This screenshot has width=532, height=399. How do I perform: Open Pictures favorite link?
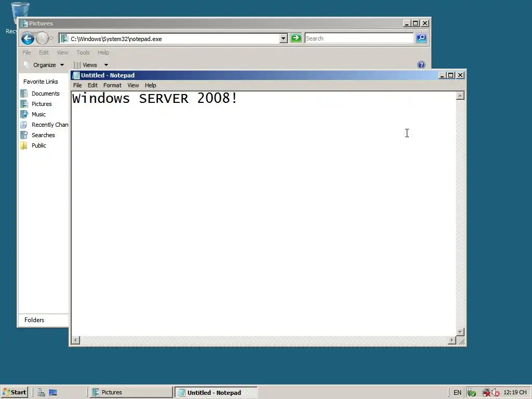pos(42,104)
